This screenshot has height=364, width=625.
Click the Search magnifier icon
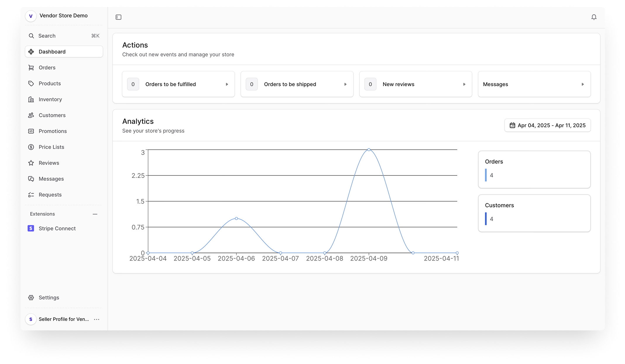(31, 36)
